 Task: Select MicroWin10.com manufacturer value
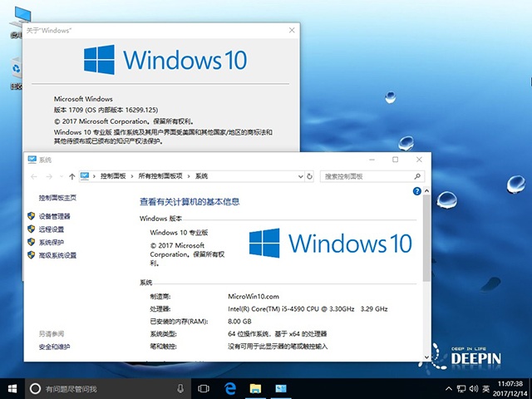[x=254, y=296]
